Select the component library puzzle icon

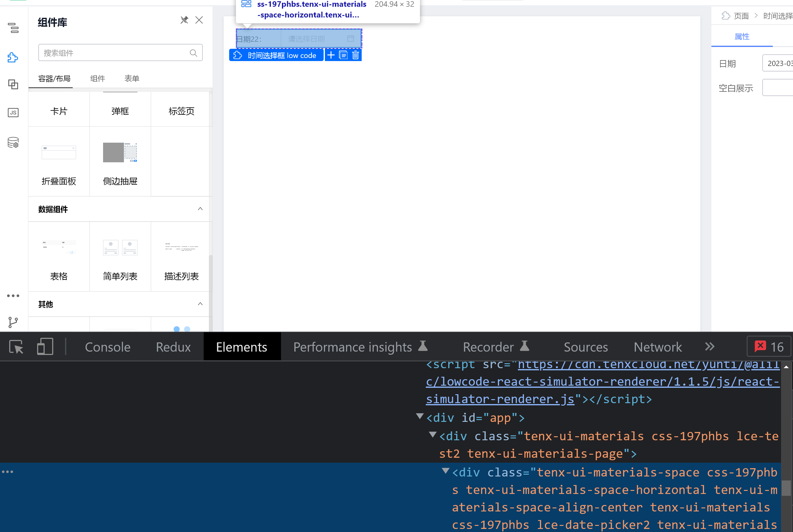[x=13, y=57]
